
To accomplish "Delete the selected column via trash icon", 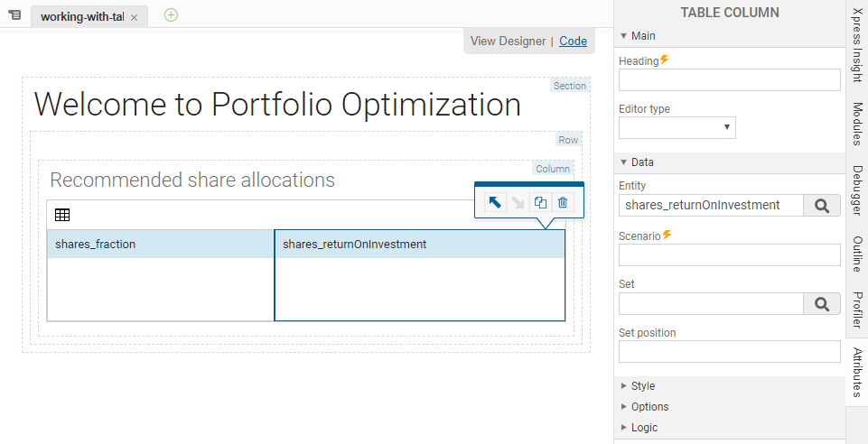I will (563, 202).
